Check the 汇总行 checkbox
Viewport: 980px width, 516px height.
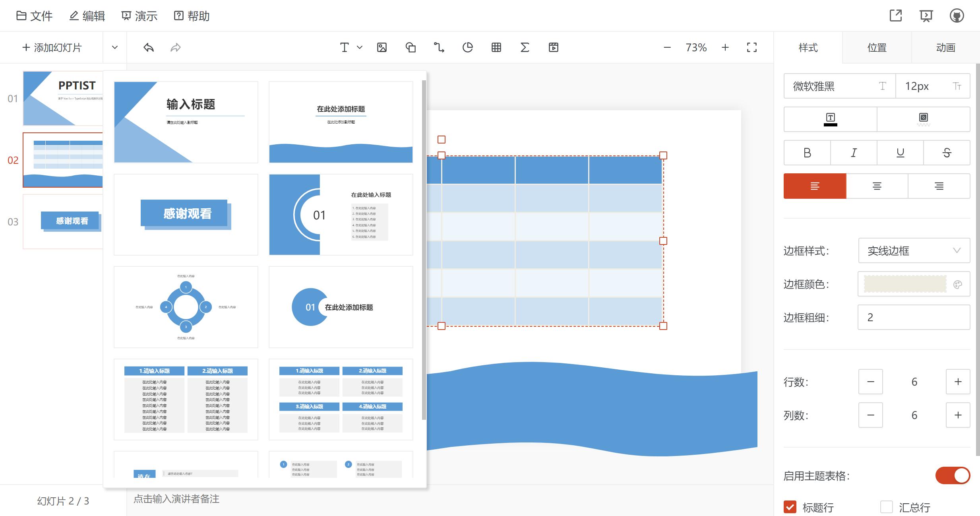(886, 507)
